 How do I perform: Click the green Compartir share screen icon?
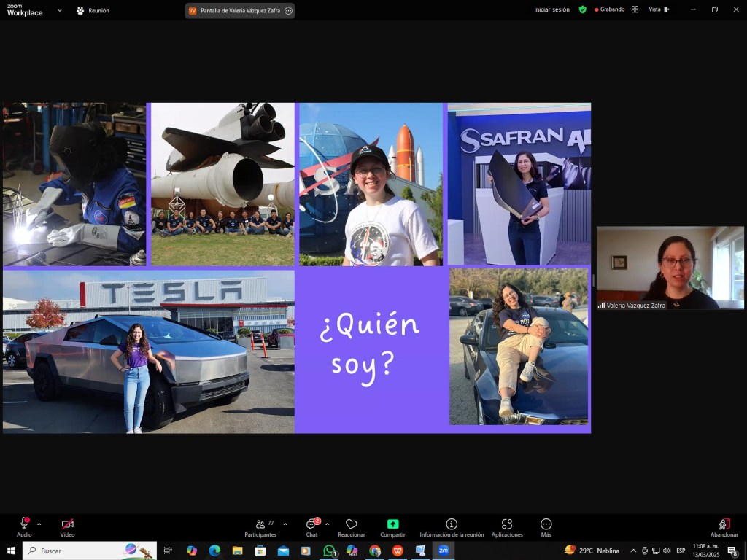click(392, 524)
